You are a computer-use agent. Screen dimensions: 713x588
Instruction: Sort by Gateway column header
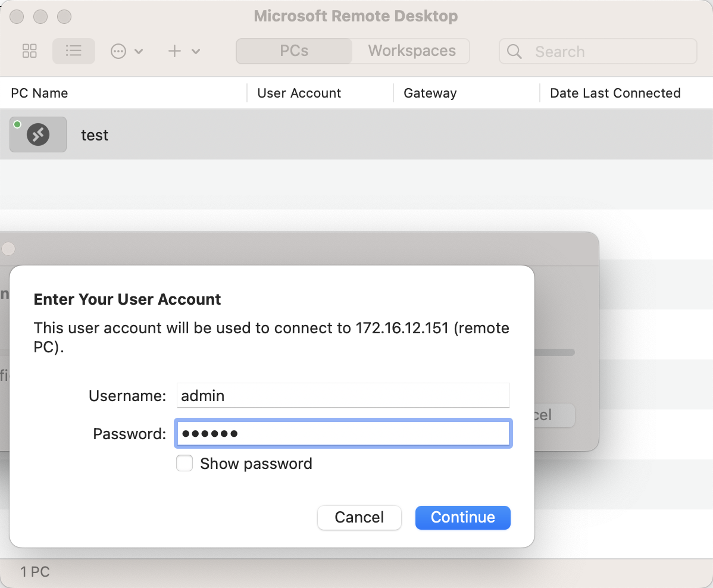(x=430, y=93)
